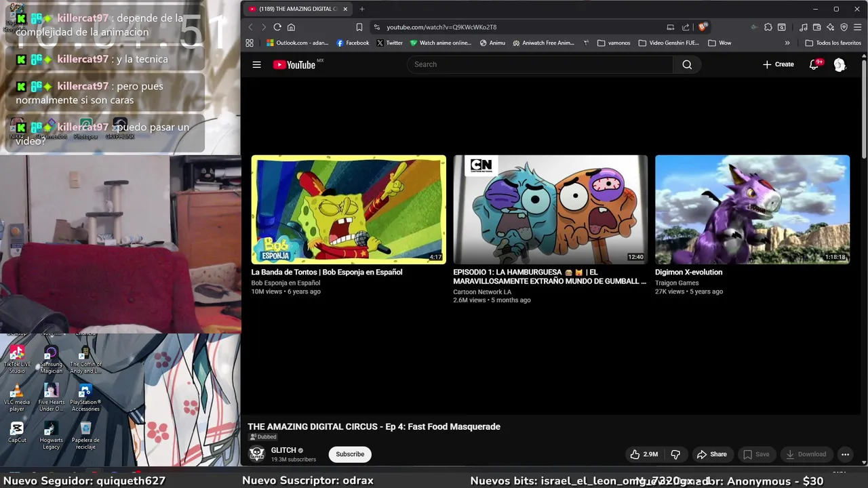The image size is (868, 488).
Task: Open the Outlook.com bookmark
Action: point(298,43)
